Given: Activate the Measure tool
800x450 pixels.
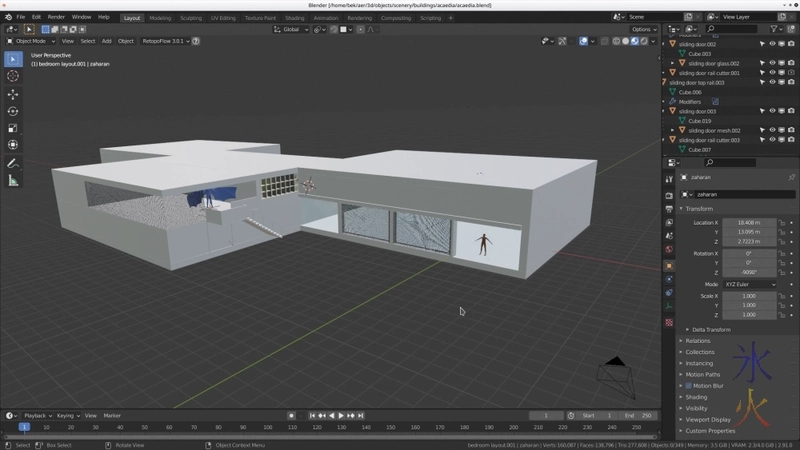Looking at the screenshot, I should coord(13,181).
